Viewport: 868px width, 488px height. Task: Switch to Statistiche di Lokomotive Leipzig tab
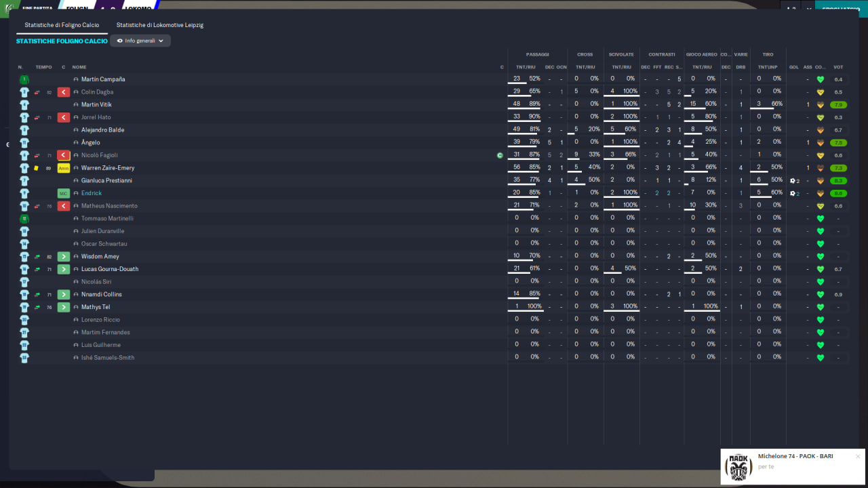pyautogui.click(x=160, y=25)
